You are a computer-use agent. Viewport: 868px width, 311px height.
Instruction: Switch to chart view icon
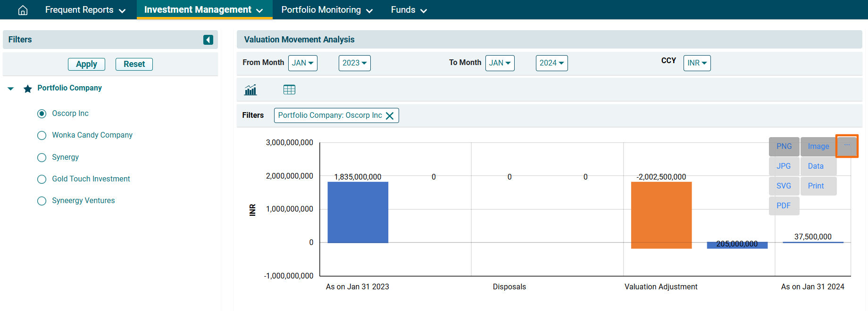coord(250,90)
